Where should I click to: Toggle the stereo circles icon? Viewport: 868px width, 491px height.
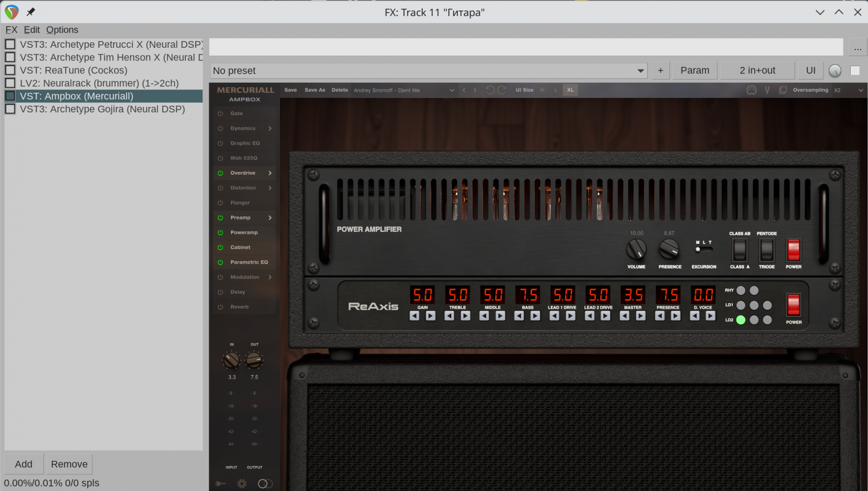pos(265,484)
